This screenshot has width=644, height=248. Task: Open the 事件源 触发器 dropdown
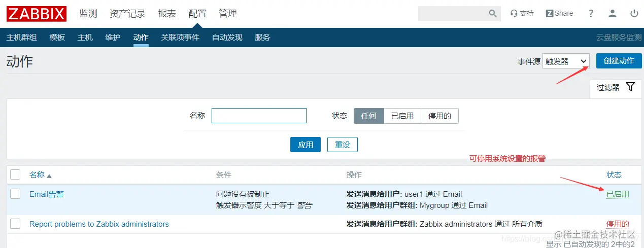click(x=566, y=61)
